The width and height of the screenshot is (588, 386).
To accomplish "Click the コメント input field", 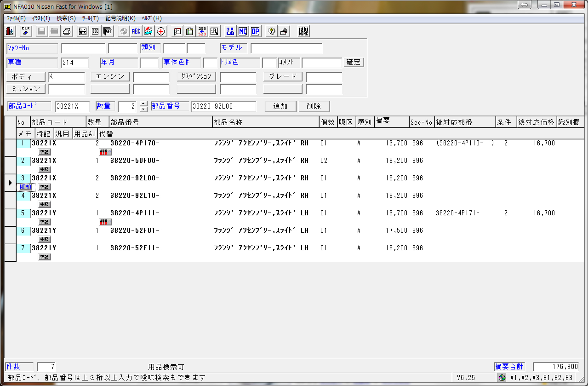I will click(322, 63).
